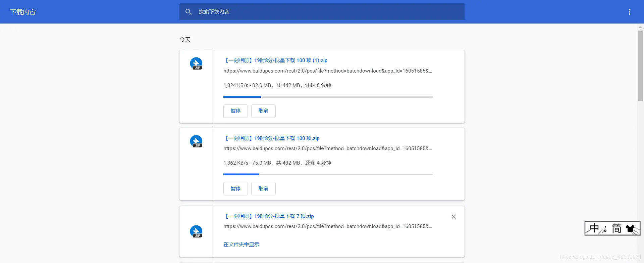
Task: Cancel the 100 项 (1).zip download
Action: click(x=263, y=111)
